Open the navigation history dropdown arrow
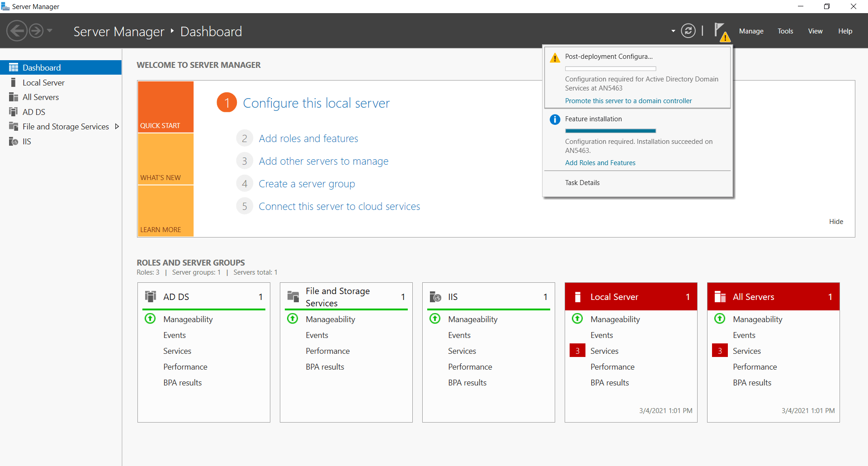The height and width of the screenshot is (466, 868). point(50,31)
